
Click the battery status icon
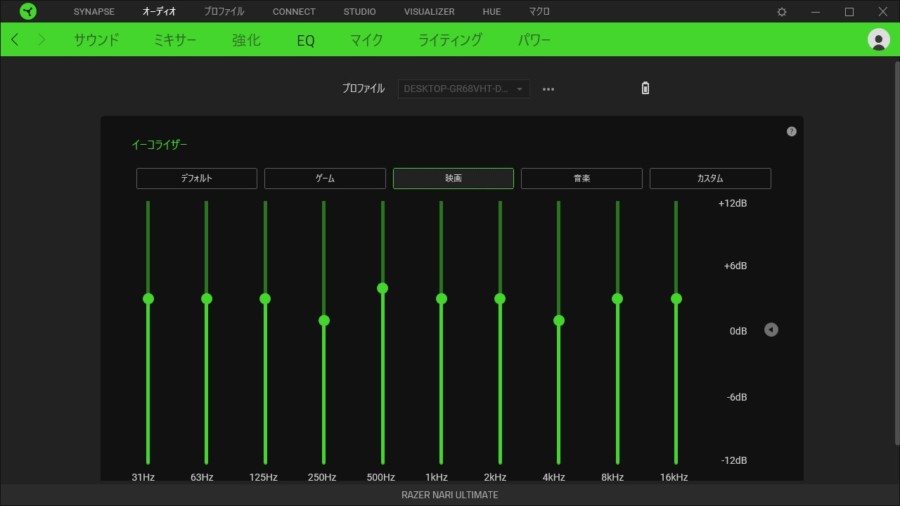point(645,88)
